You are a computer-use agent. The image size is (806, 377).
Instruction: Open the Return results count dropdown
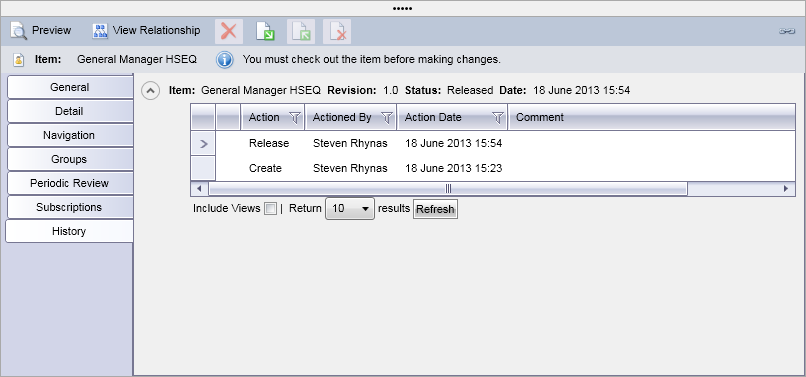(350, 209)
